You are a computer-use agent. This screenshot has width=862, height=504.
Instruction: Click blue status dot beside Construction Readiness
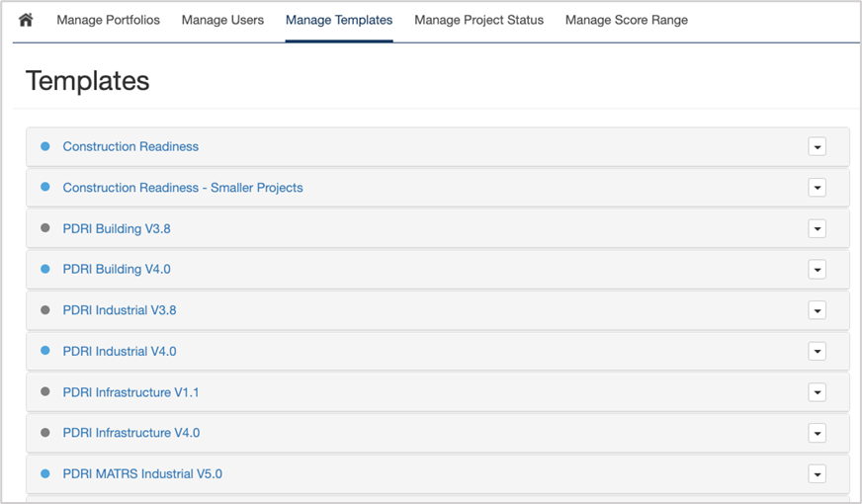point(45,146)
